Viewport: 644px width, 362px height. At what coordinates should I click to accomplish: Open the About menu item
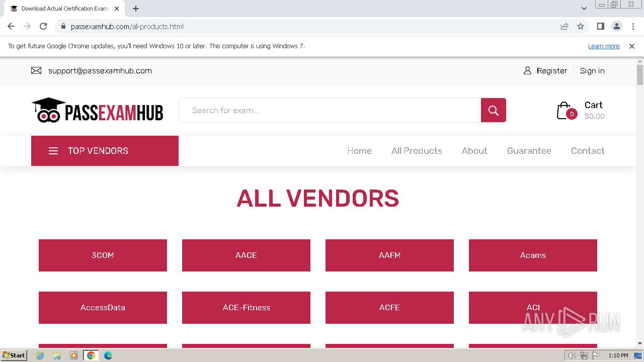(x=474, y=151)
